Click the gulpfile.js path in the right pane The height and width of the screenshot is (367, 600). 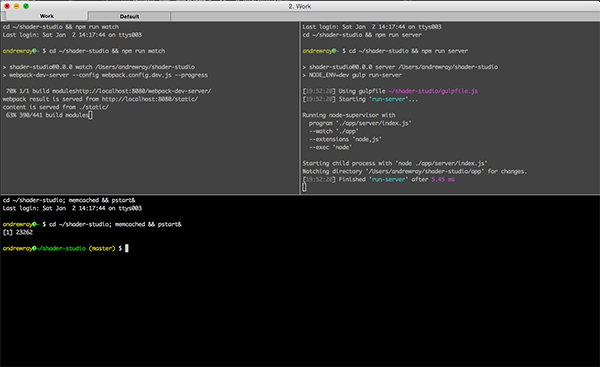point(433,91)
